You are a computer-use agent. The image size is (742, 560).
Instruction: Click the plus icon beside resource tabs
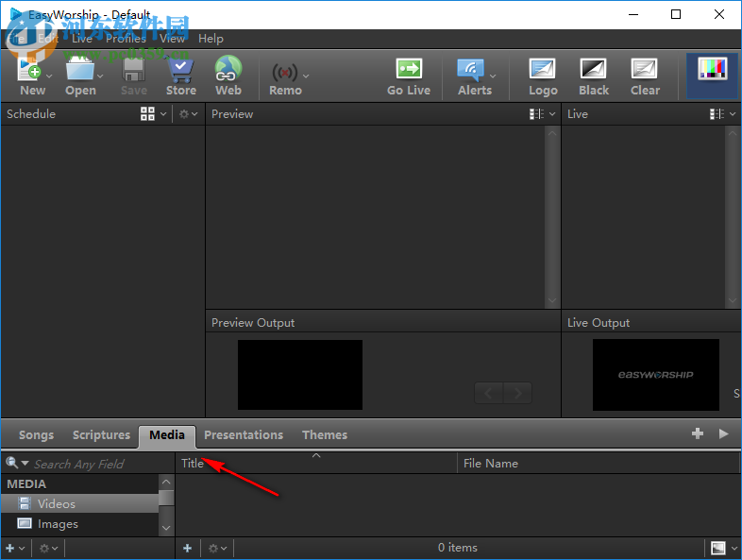tap(697, 433)
